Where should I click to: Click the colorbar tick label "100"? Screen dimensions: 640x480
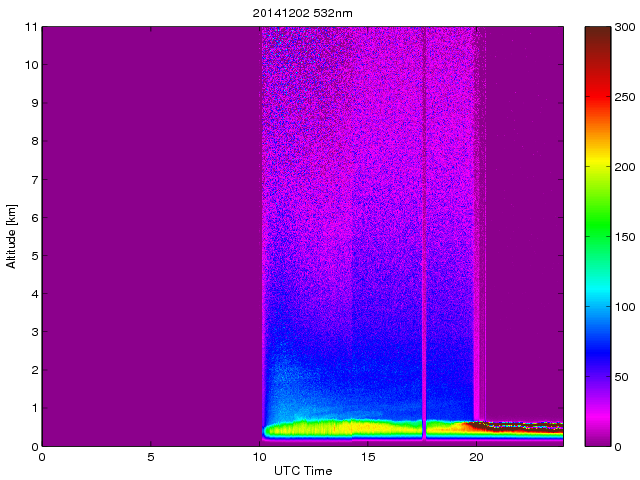point(625,307)
